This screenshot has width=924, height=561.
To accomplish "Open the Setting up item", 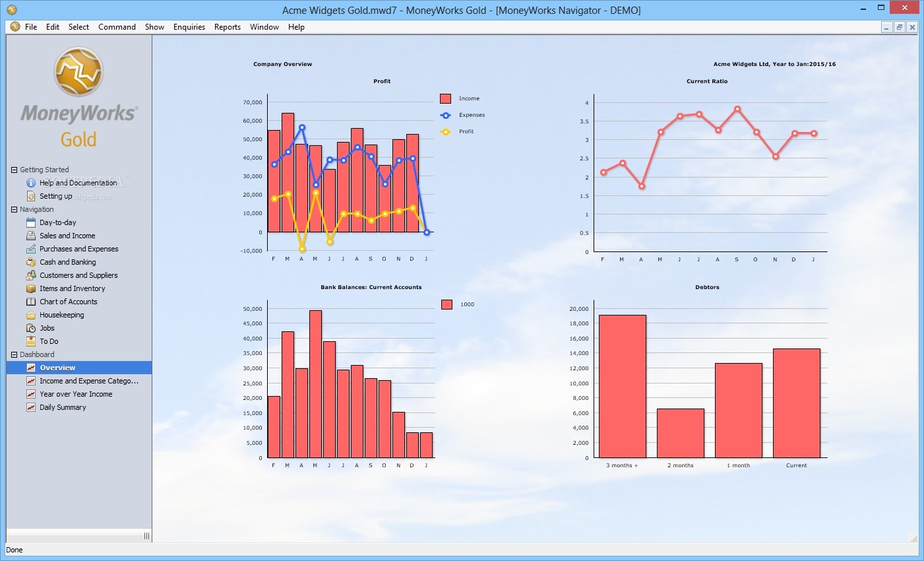I will point(55,196).
